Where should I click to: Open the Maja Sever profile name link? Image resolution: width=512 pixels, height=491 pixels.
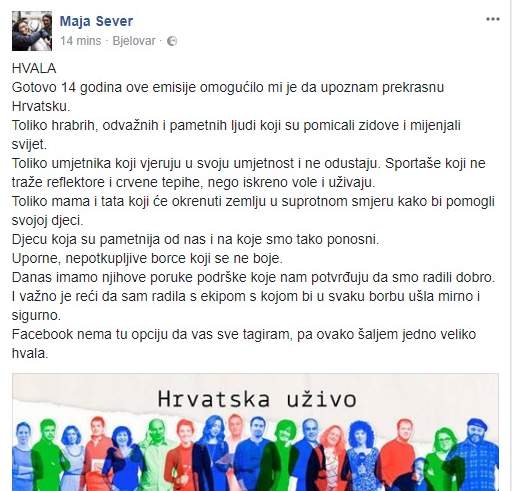pos(96,21)
